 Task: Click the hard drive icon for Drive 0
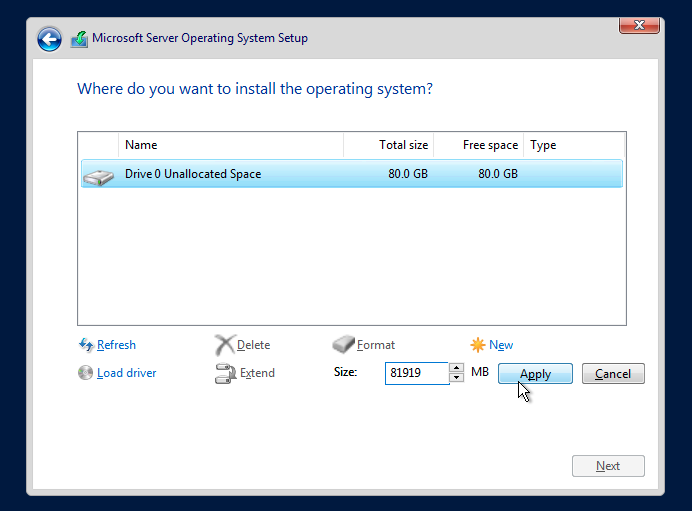[98, 177]
